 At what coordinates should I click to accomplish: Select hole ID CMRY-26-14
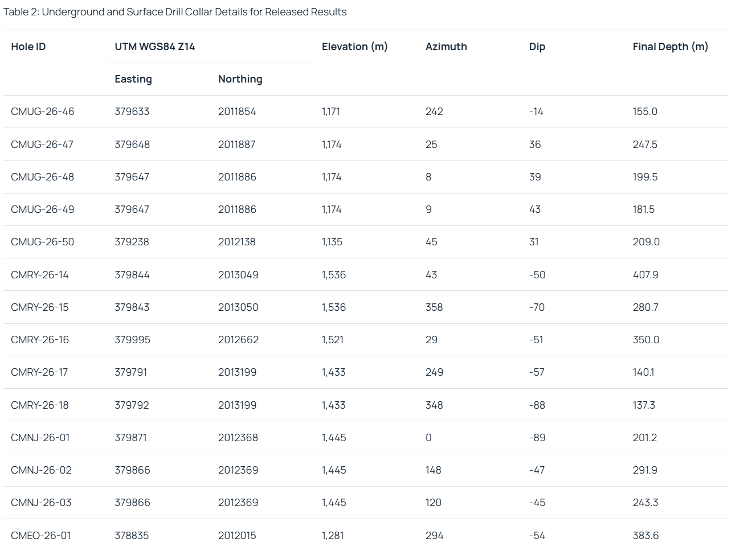[40, 275]
